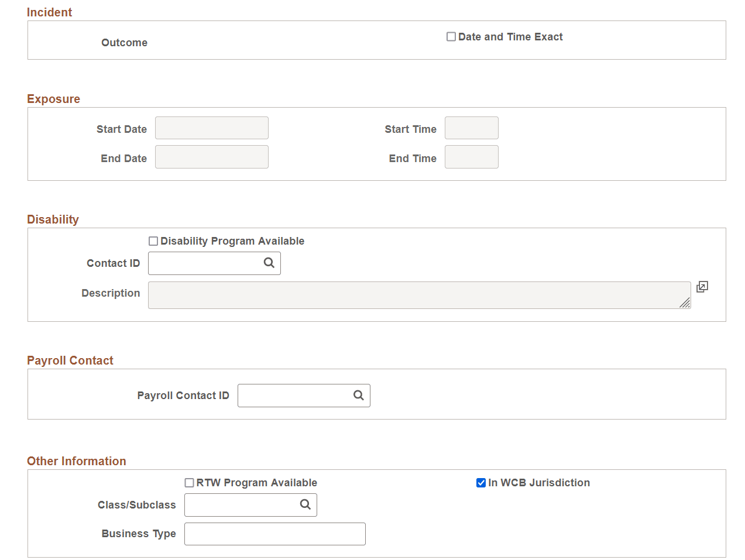
Task: Click the Incident section heading
Action: [49, 12]
